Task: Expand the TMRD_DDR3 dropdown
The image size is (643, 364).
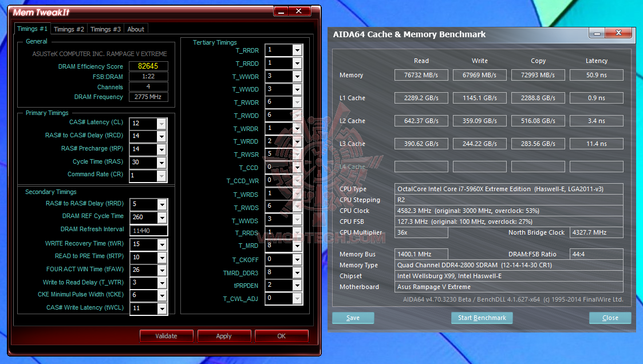Action: point(297,272)
